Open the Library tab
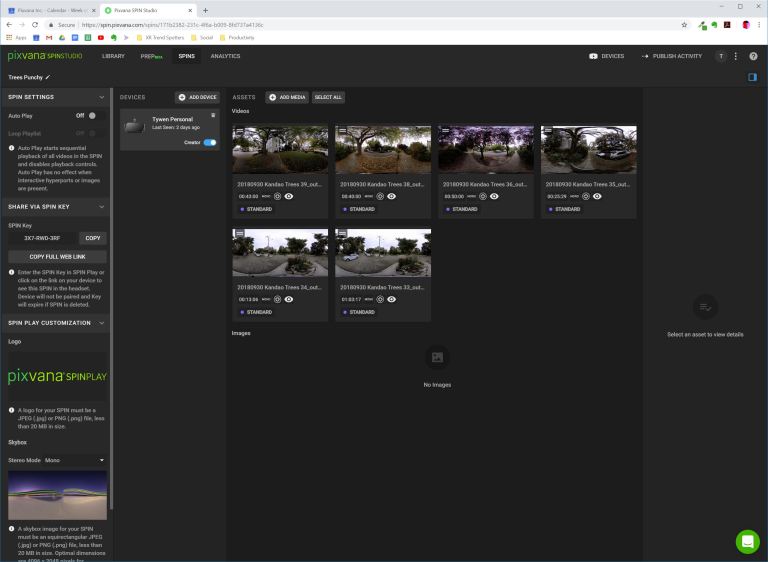Viewport: 768px width, 562px height. pyautogui.click(x=113, y=56)
